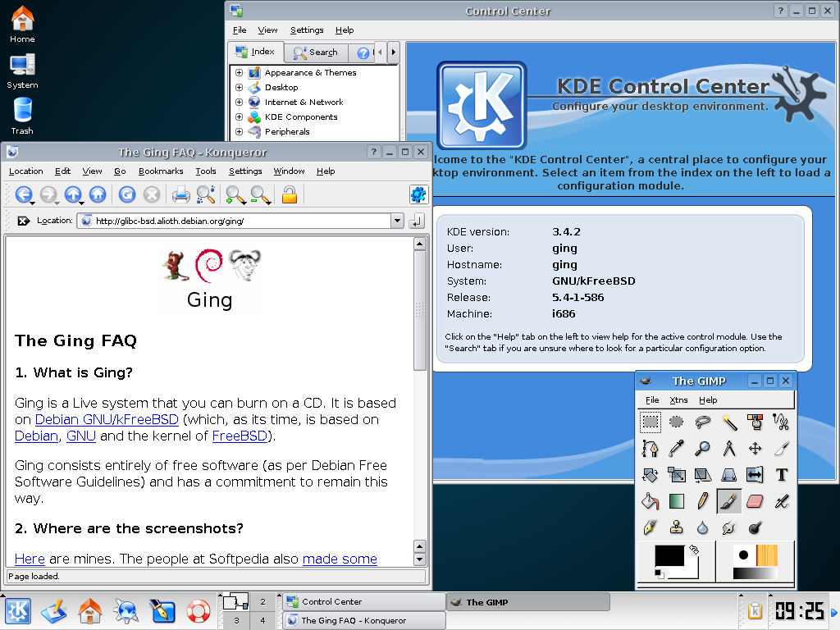Follow the Debian GNU/kFreeBSD link

click(x=107, y=420)
